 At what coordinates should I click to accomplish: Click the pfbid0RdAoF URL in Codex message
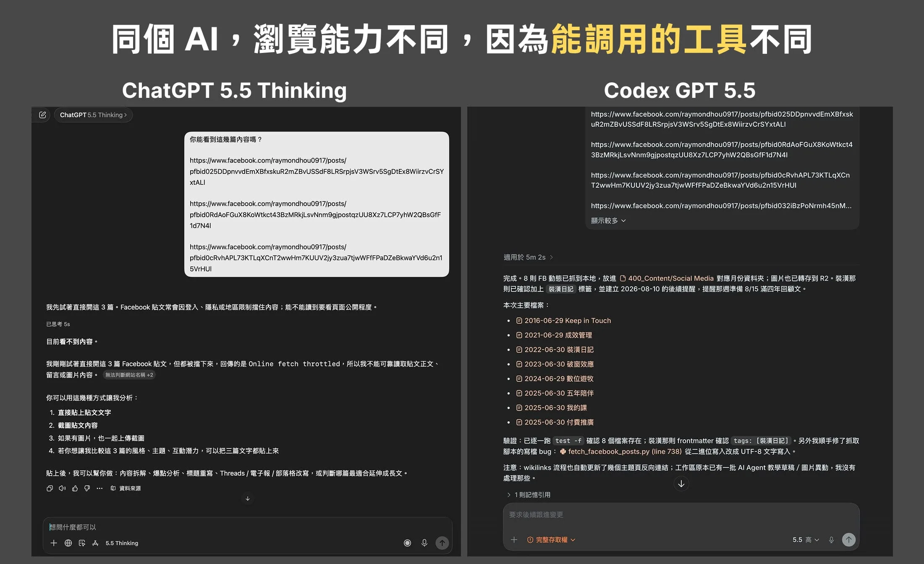722,150
